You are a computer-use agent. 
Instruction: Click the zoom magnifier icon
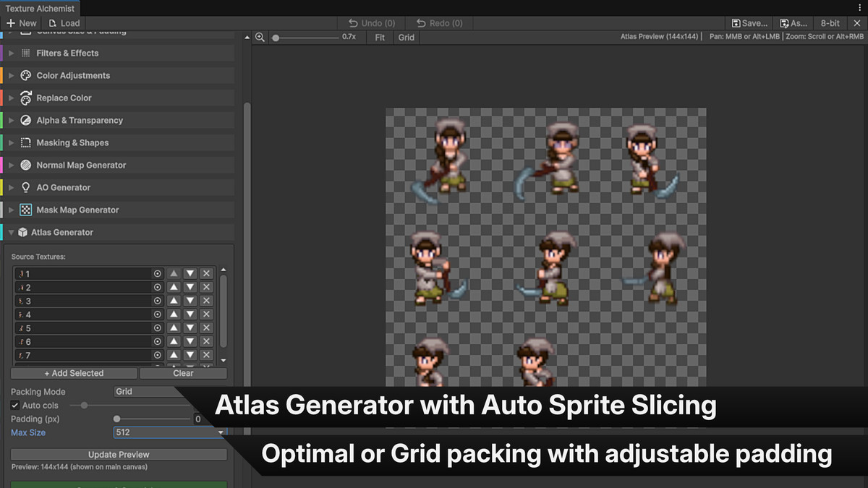260,37
